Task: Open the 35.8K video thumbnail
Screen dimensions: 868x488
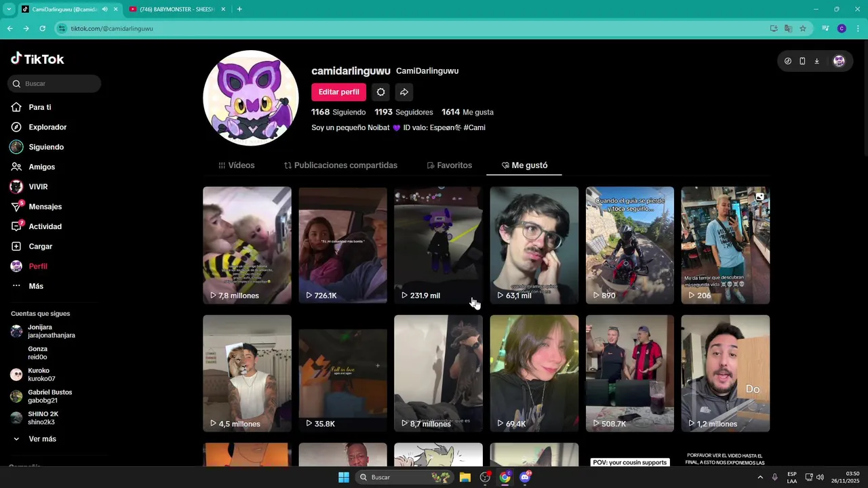Action: click(x=342, y=373)
